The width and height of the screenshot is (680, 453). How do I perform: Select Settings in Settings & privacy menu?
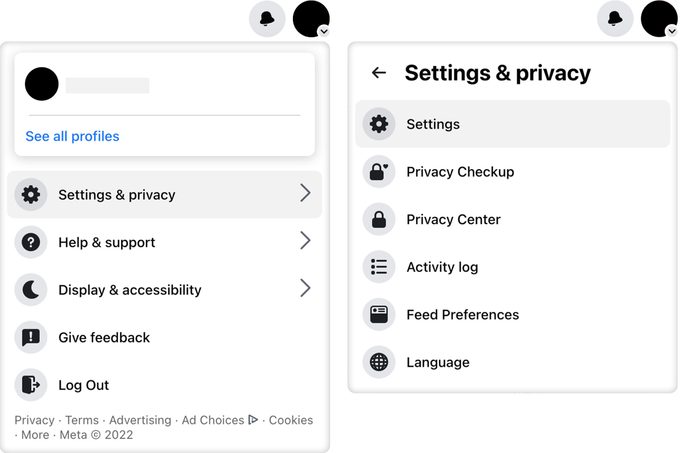point(433,124)
